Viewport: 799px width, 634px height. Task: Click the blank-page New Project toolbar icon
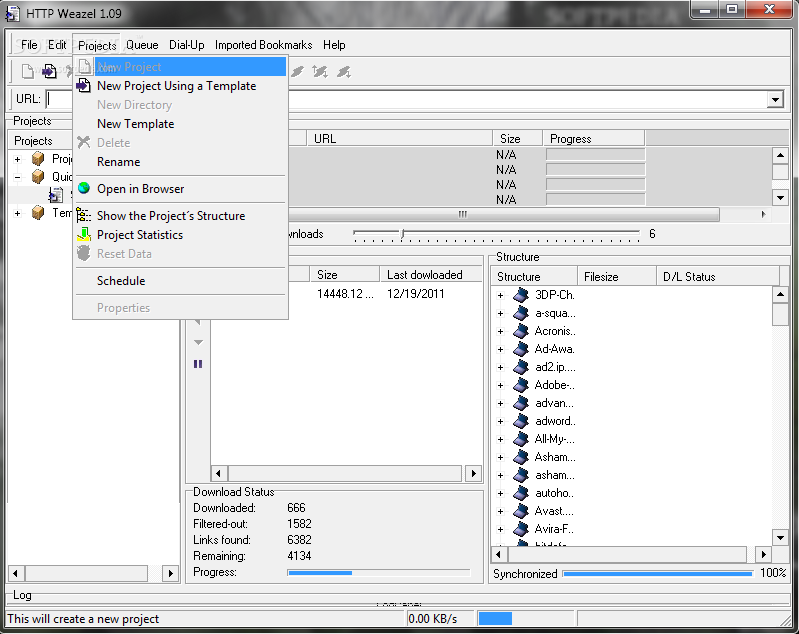click(28, 72)
